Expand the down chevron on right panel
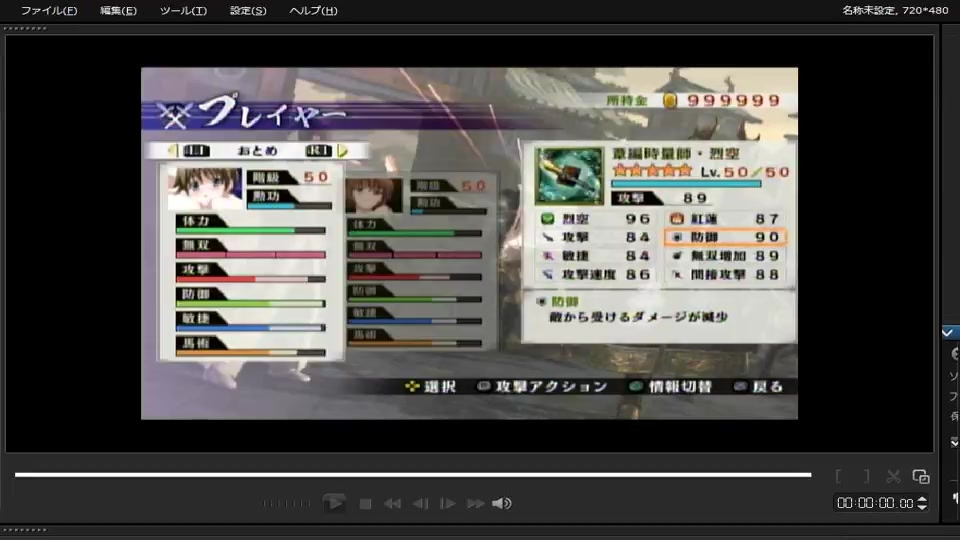The height and width of the screenshot is (540, 960). [954, 442]
